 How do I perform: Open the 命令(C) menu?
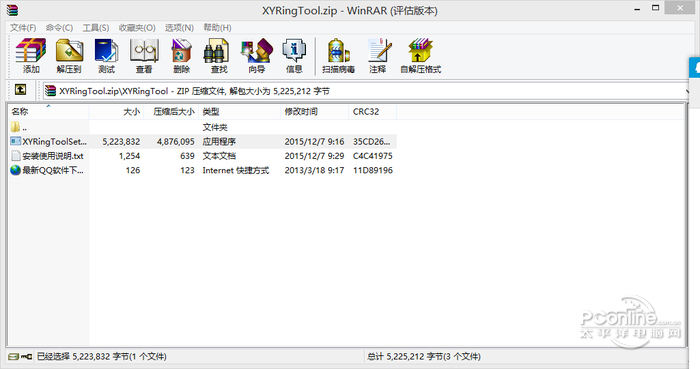point(59,28)
